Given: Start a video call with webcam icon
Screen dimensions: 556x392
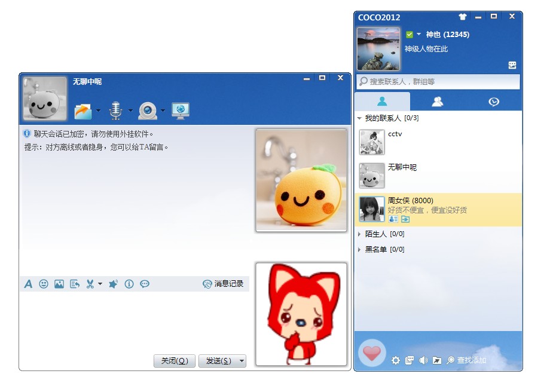Looking at the screenshot, I should click(148, 111).
